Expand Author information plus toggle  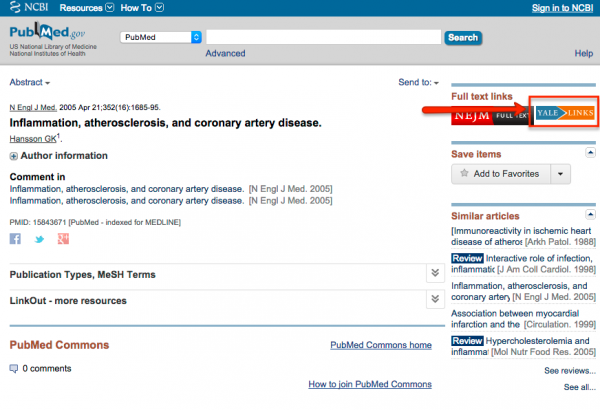[14, 156]
